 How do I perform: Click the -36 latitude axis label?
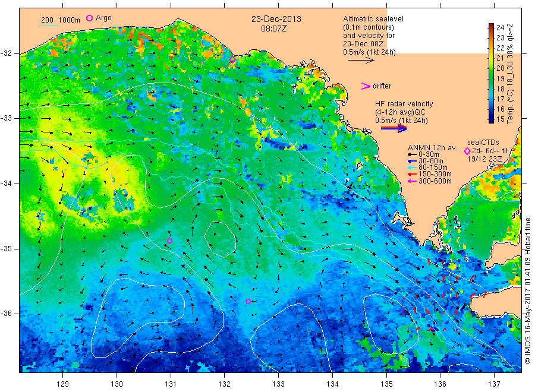(x=6, y=313)
